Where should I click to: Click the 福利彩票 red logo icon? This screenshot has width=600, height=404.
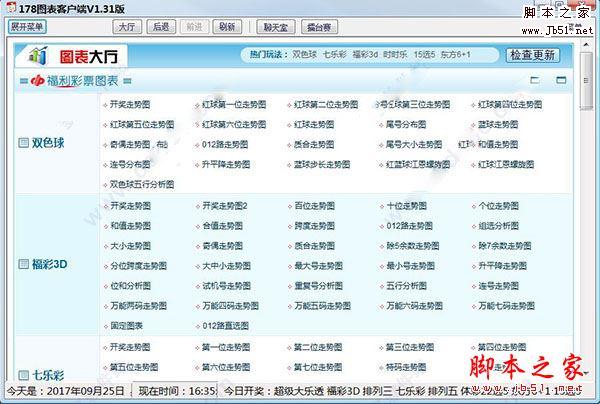[38, 81]
